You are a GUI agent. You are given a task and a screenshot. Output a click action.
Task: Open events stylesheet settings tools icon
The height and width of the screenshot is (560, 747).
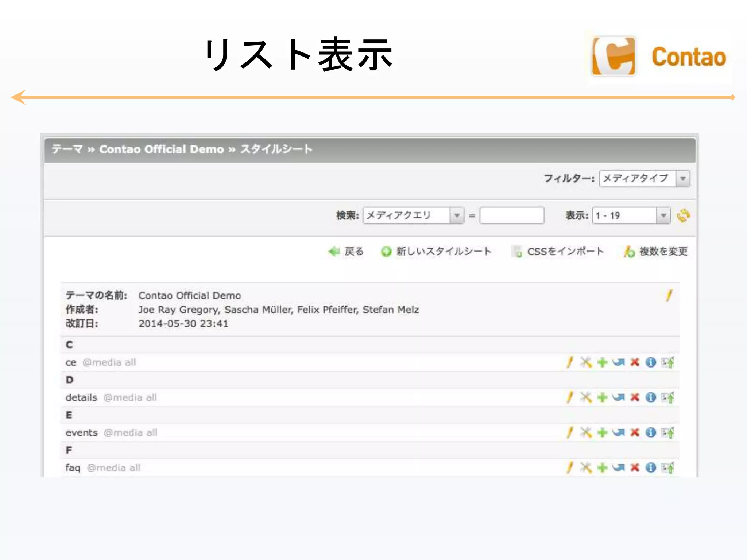click(x=586, y=432)
